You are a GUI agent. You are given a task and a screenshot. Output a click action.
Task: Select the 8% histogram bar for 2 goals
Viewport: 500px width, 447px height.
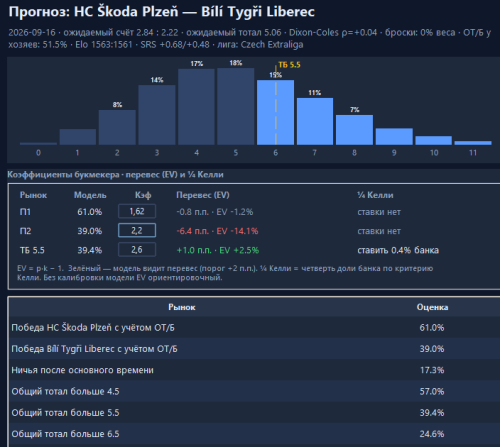[117, 127]
